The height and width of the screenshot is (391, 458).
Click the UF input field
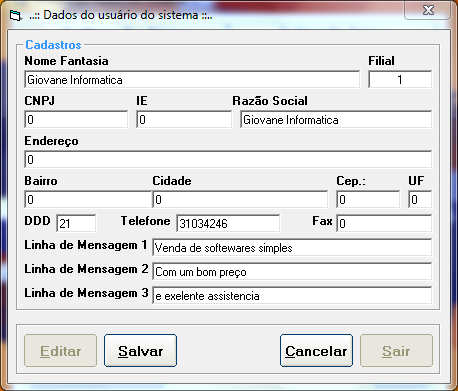pyautogui.click(x=420, y=200)
